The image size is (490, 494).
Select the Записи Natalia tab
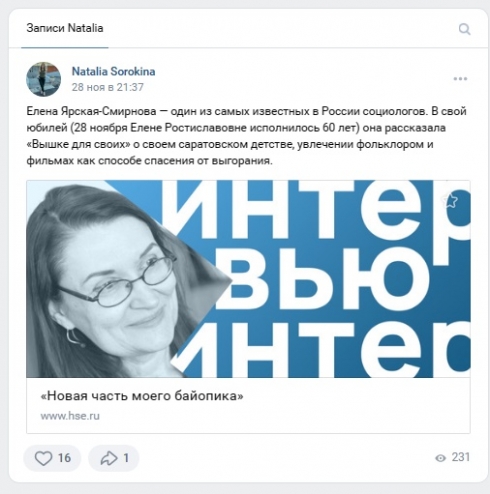[x=65, y=28]
